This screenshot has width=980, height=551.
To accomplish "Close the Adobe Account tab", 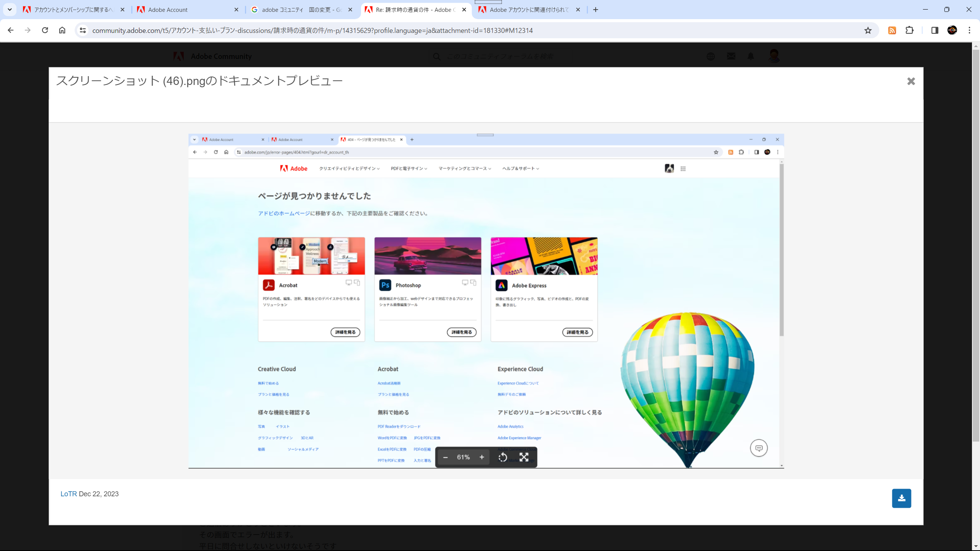I will click(236, 10).
